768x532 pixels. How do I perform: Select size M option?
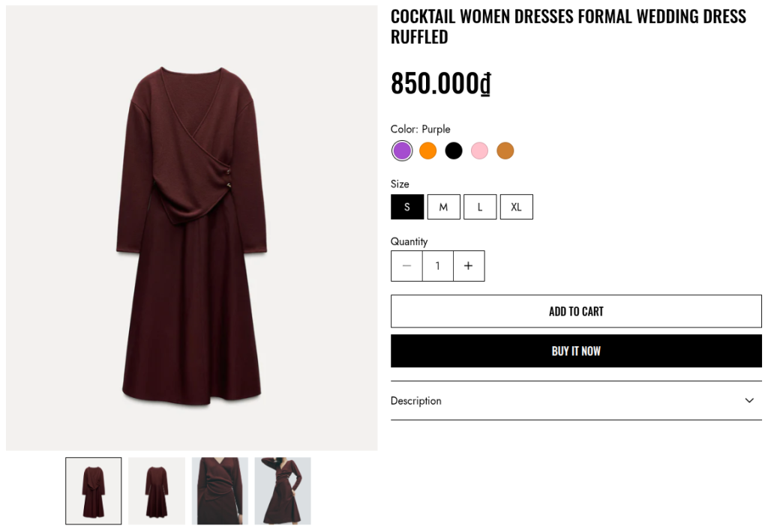443,207
